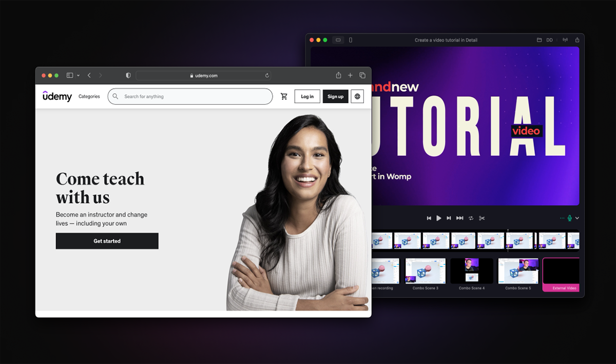Click the Get started button
The image size is (616, 364).
pos(107,241)
